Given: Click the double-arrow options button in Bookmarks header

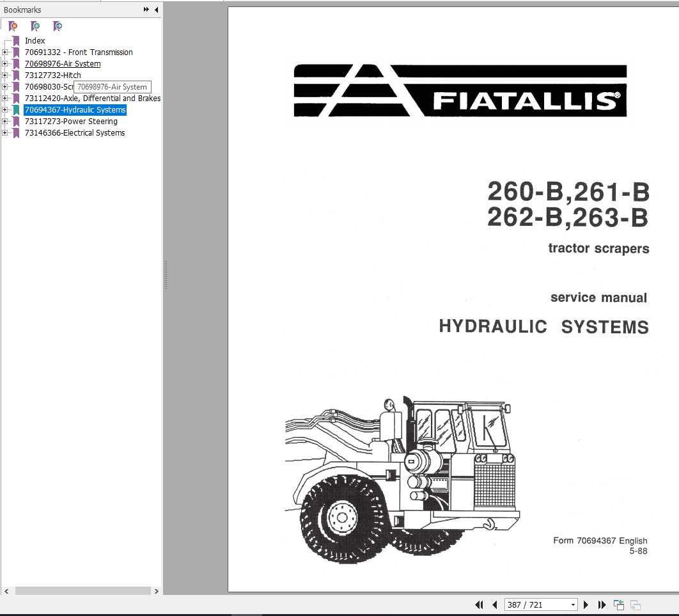Looking at the screenshot, I should (x=146, y=10).
